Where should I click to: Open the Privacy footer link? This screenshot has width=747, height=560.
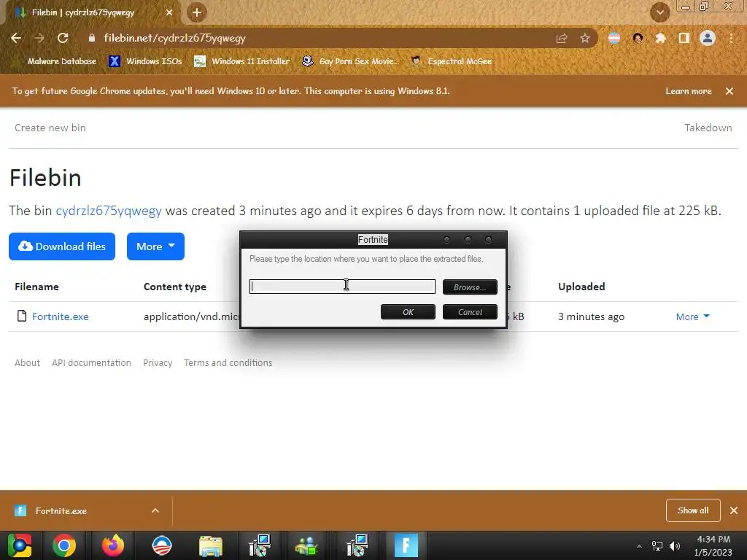[x=158, y=363]
